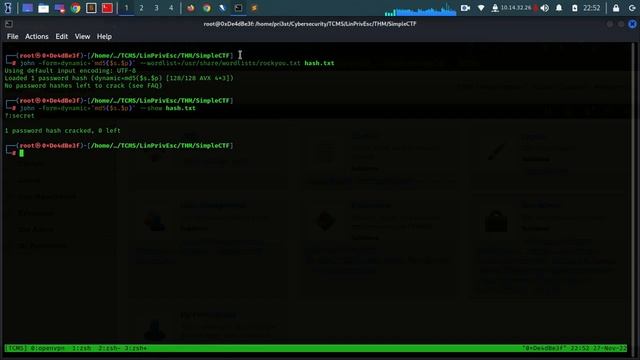Click the '1 password hash cracked, 0 left' line
This screenshot has height=360, width=640.
[x=62, y=131]
